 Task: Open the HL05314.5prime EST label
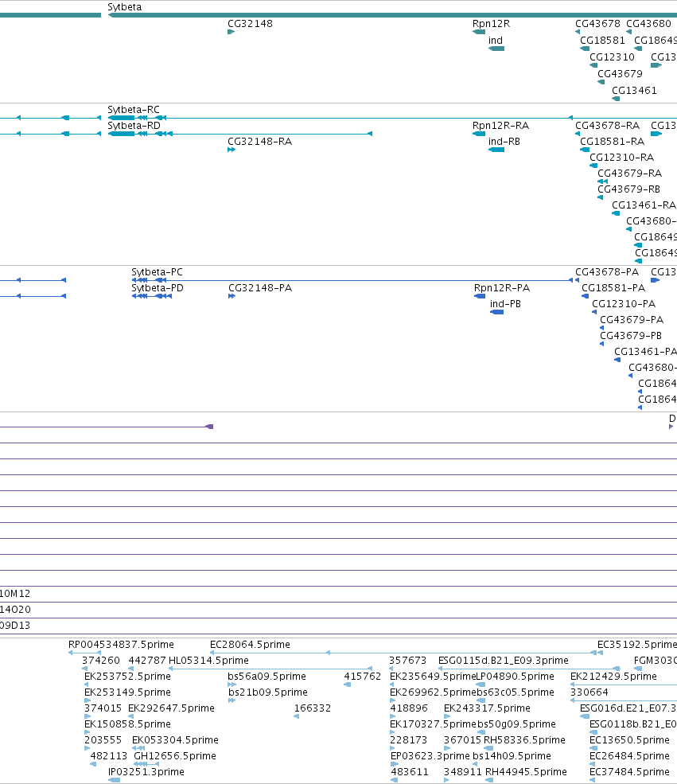(208, 661)
